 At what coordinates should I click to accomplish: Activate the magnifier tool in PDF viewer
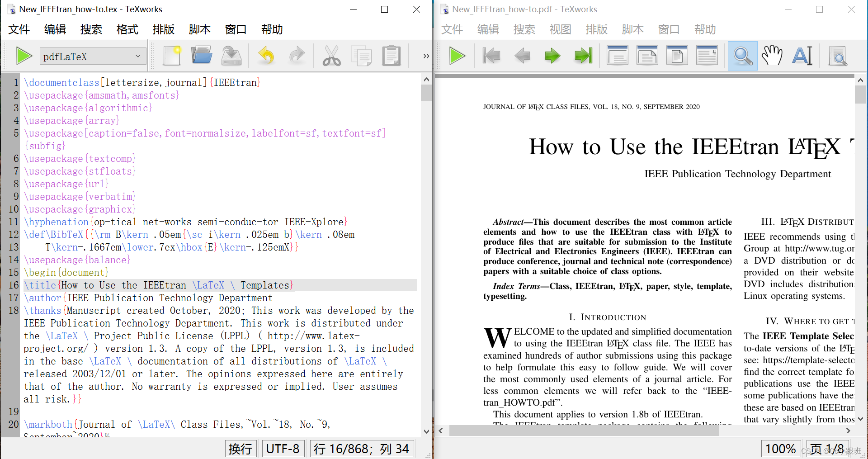click(x=743, y=56)
